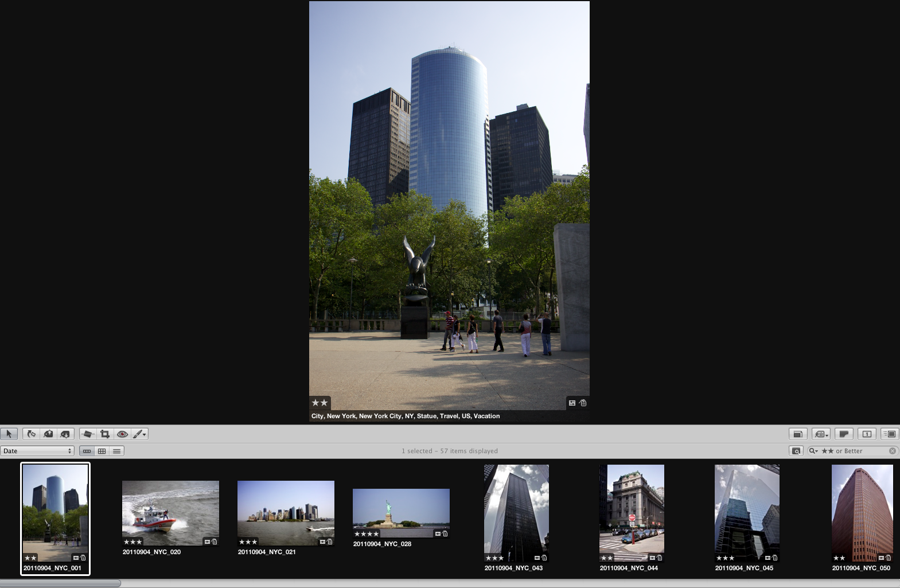
Task: Click the 20110904_NYC_028 file name label
Action: (382, 544)
